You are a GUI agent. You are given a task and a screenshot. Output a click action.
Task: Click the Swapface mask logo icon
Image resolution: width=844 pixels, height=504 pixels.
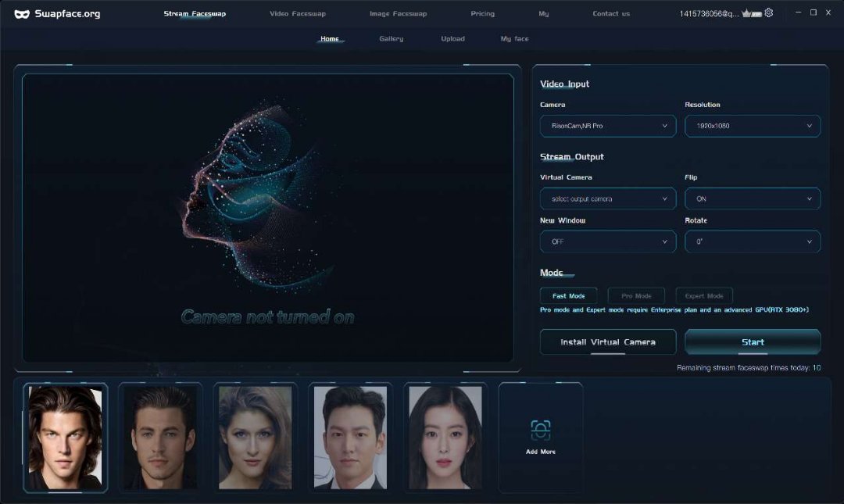[x=22, y=14]
